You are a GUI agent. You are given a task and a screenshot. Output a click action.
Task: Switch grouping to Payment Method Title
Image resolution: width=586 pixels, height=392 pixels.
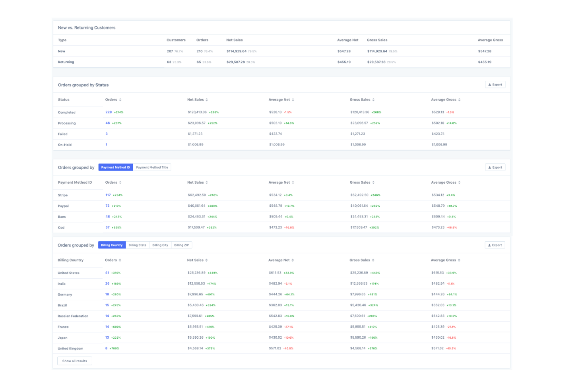(152, 167)
